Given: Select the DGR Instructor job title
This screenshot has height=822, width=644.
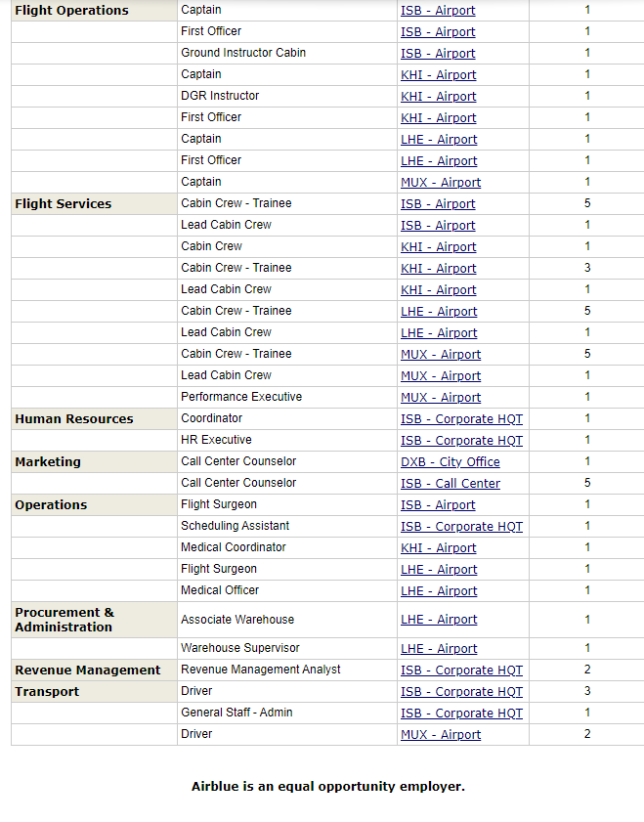Looking at the screenshot, I should click(x=220, y=96).
